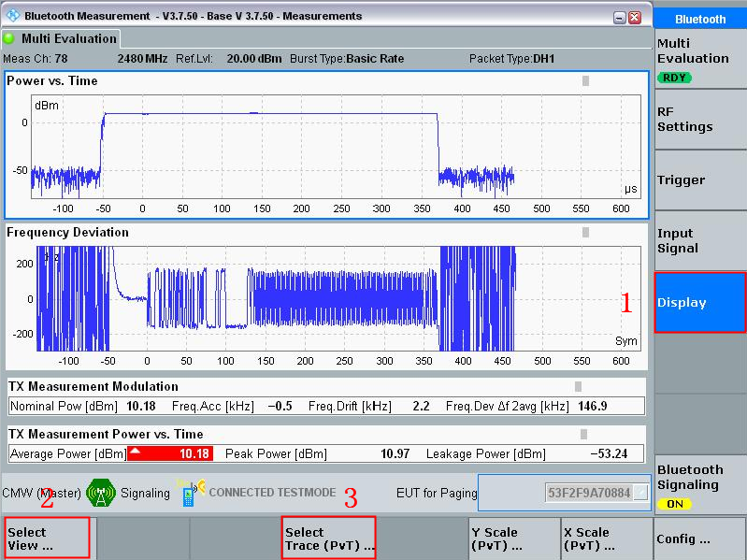Screen dimensions: 747x560
Task: Open RF Settings softkey
Action: 700,119
